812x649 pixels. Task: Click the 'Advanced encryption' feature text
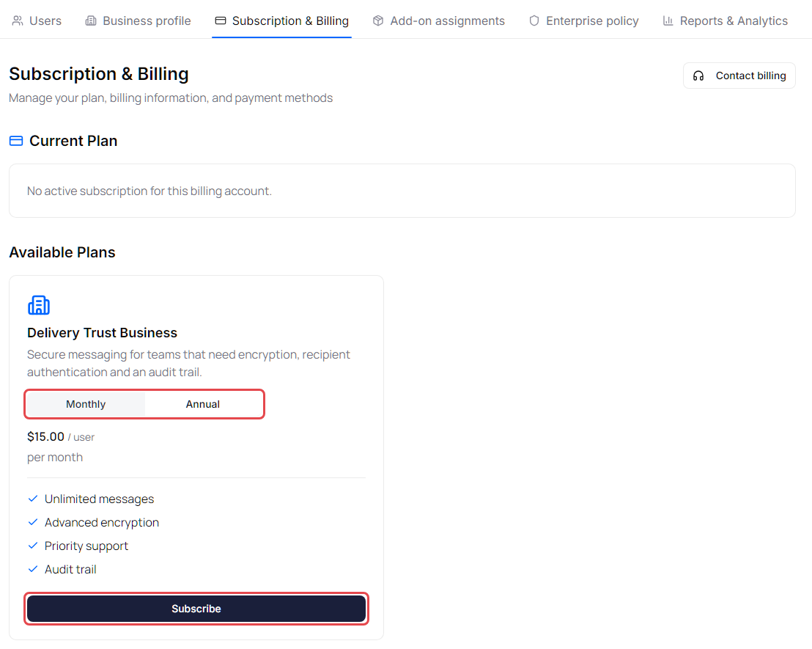click(101, 523)
